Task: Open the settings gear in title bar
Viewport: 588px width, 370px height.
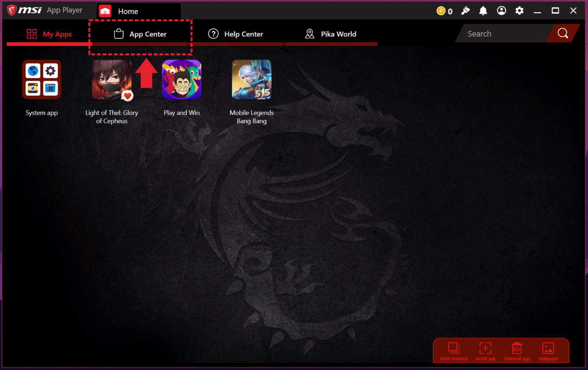Action: coord(519,11)
